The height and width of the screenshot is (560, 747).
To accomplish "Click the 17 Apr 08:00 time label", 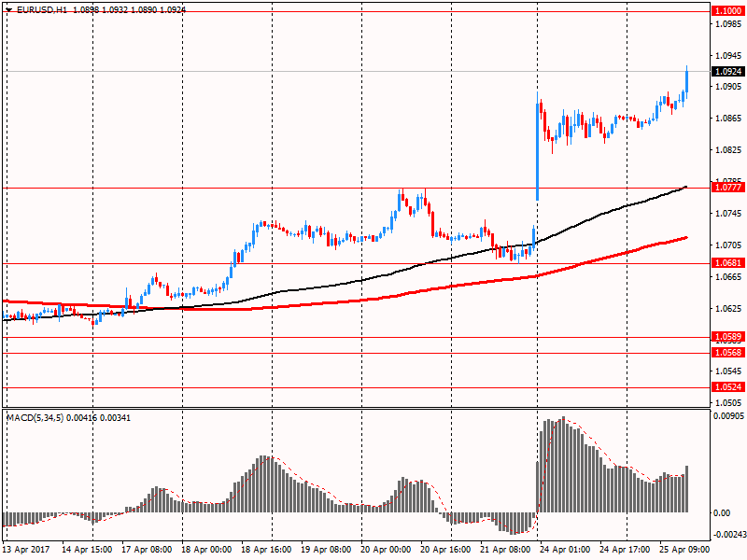I will (147, 550).
